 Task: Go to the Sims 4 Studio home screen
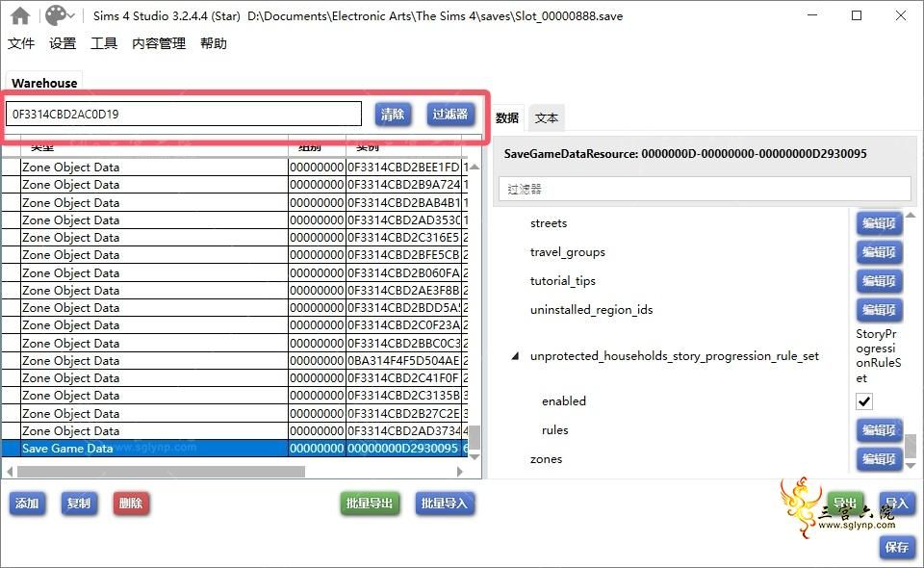click(x=20, y=16)
